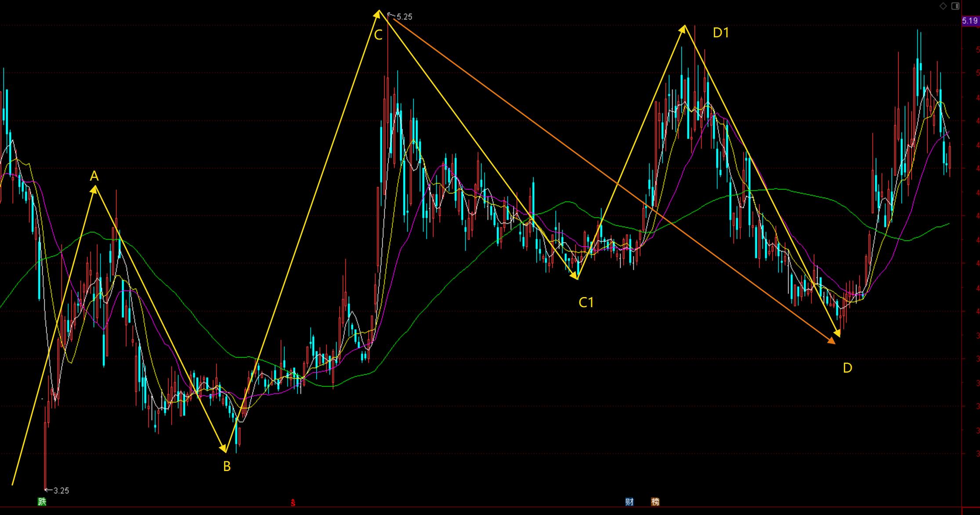Click the yellow arrowhead at D1 peak
The width and height of the screenshot is (980, 515).
pyautogui.click(x=683, y=29)
